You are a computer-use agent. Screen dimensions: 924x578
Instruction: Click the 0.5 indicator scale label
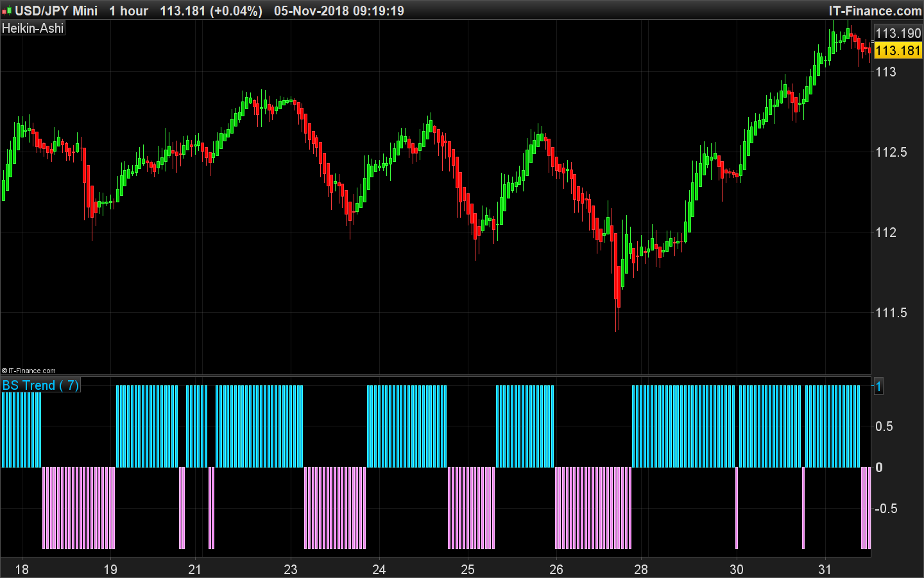pyautogui.click(x=884, y=426)
